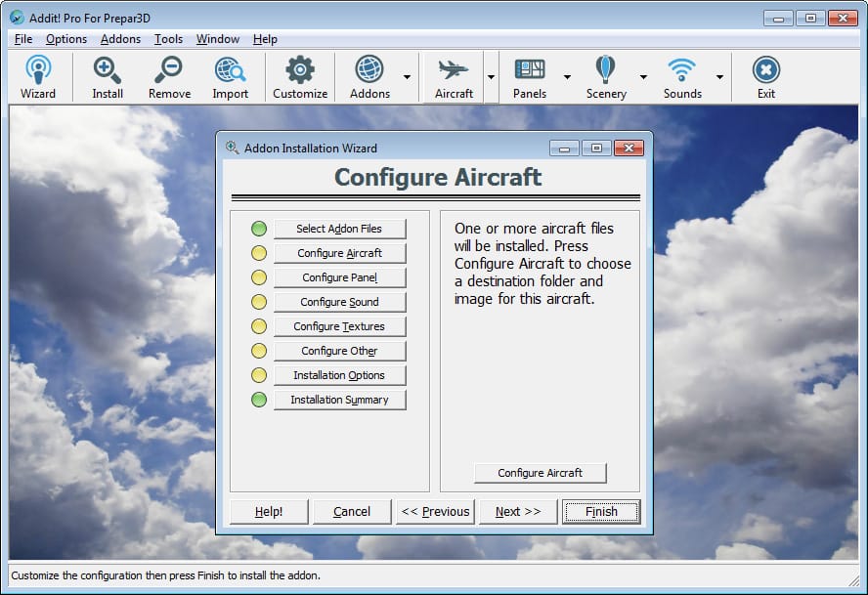The image size is (868, 595).
Task: Expand the Addons dropdown arrow
Action: click(x=407, y=77)
